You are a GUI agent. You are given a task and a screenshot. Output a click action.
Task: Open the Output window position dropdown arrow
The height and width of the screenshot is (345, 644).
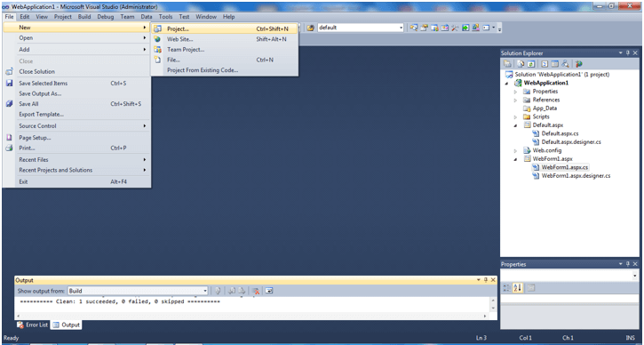[x=479, y=280]
